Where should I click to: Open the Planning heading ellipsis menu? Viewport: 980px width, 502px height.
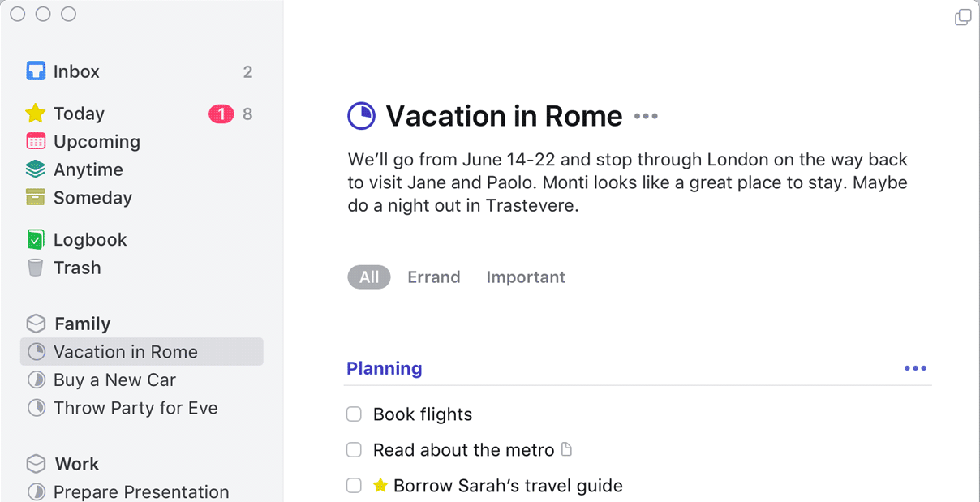(915, 368)
